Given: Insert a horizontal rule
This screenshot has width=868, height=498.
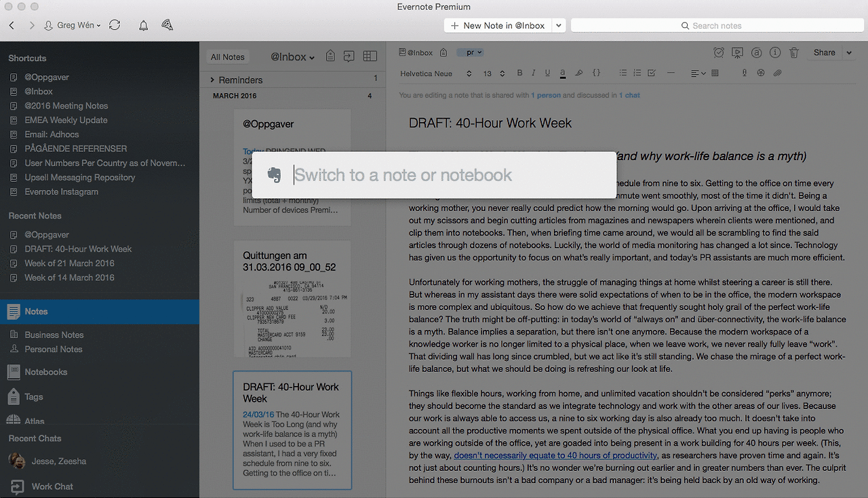Looking at the screenshot, I should click(671, 73).
